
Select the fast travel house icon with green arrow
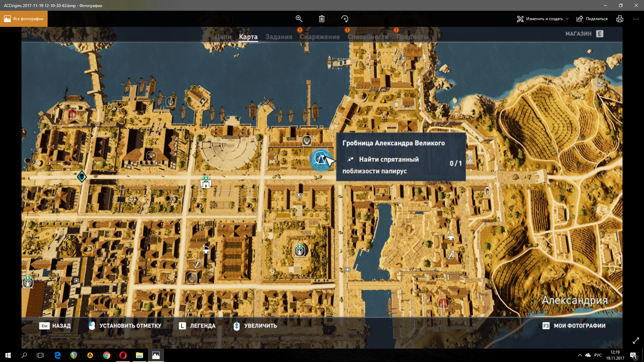[206, 182]
